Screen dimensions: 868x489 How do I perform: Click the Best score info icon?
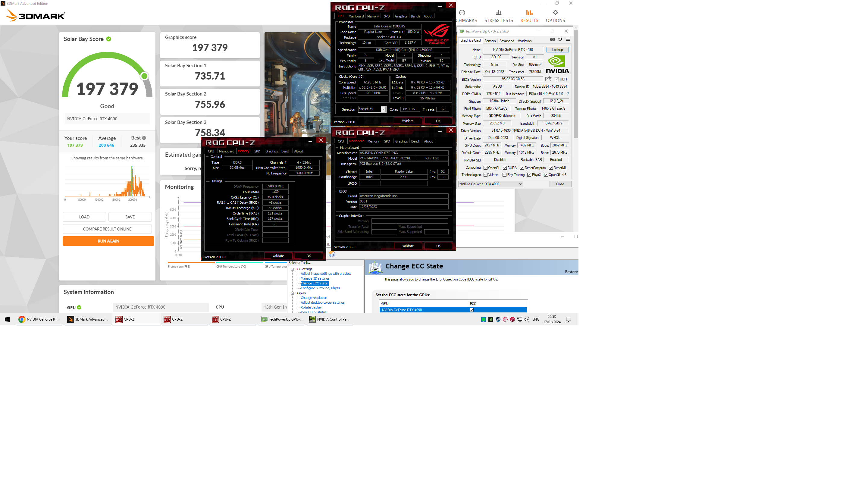point(144,138)
